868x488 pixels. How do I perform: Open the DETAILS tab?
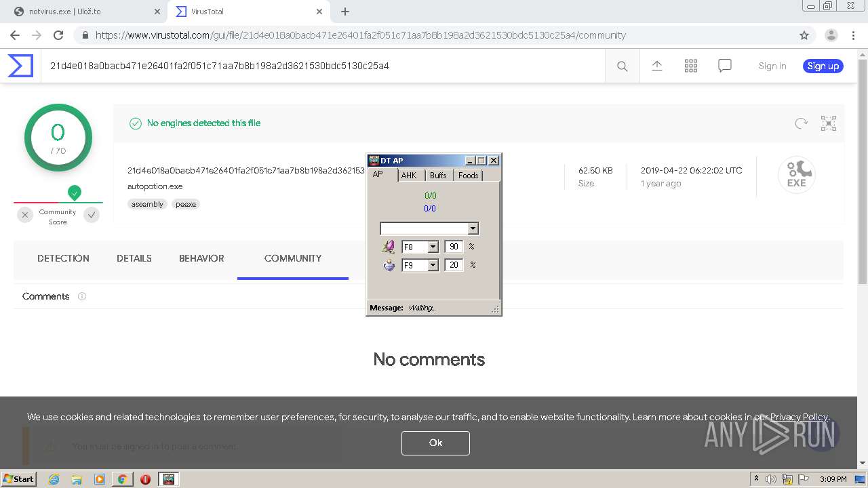(x=134, y=258)
